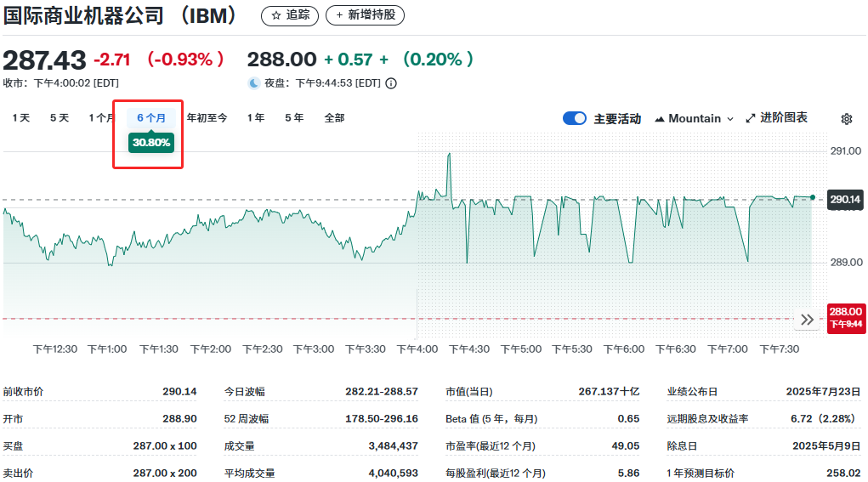Image resolution: width=868 pixels, height=482 pixels.
Task: Click the green endpoint dot on chart line
Action: point(813,197)
